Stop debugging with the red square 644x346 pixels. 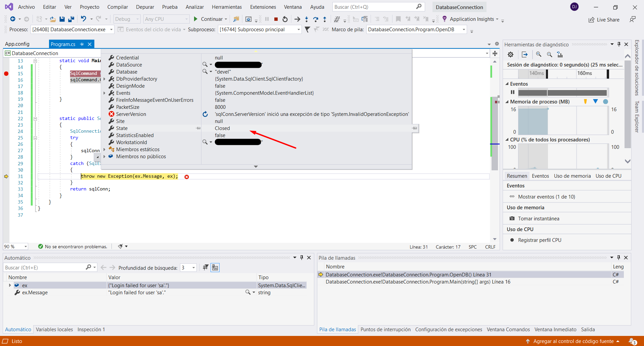[276, 19]
